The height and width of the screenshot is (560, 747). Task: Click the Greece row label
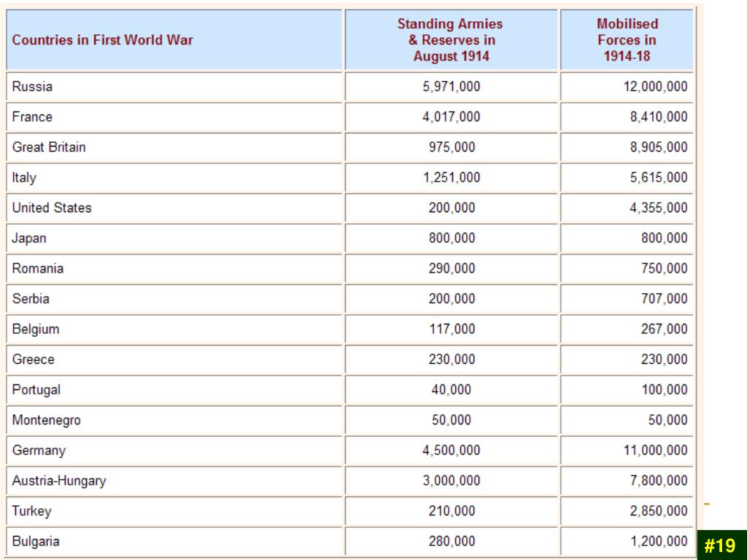pos(33,359)
